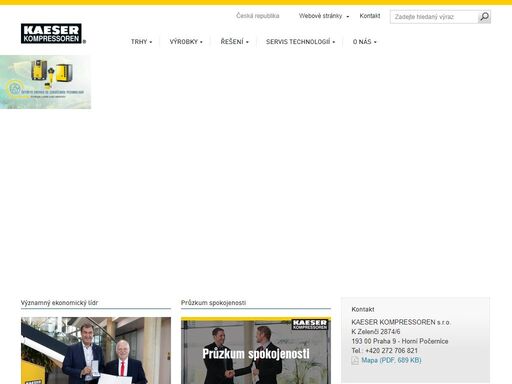Open the KAESER Kompressoren logo homepage
The width and height of the screenshot is (512, 384).
[52, 33]
